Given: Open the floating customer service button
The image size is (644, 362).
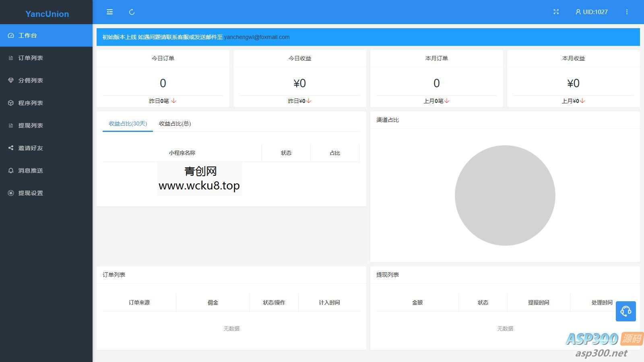Looking at the screenshot, I should click(x=625, y=311).
